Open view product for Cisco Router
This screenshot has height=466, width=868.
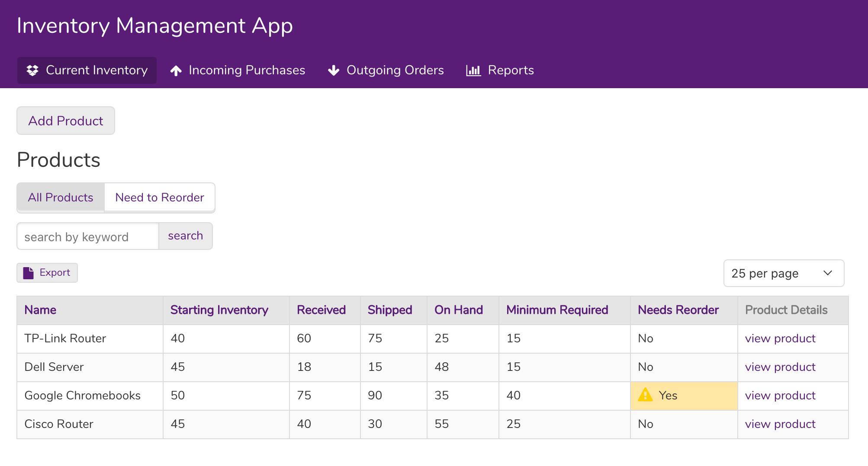tap(780, 424)
